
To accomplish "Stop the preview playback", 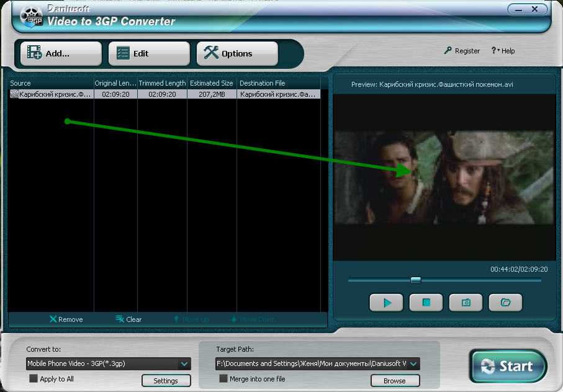I will click(x=426, y=303).
